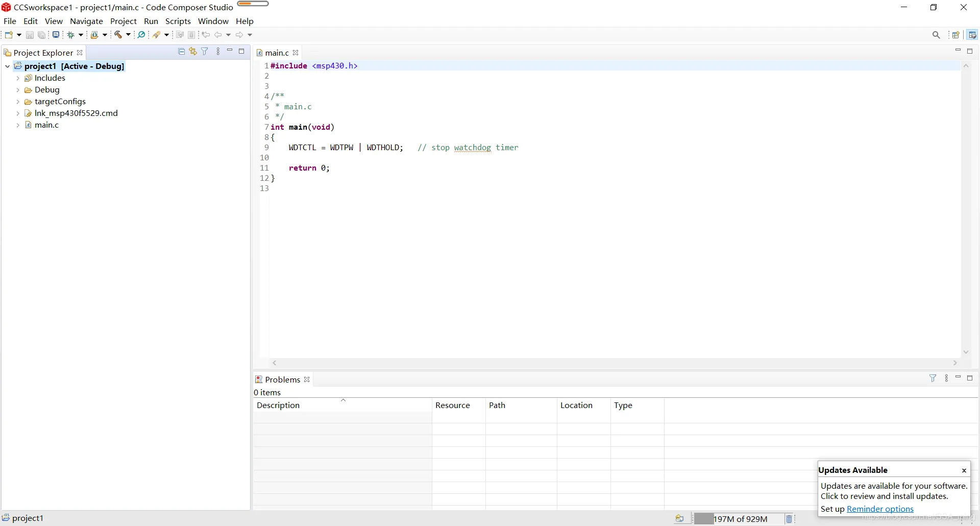Select lnk_msp430f5529.cmd in the project tree

point(76,113)
